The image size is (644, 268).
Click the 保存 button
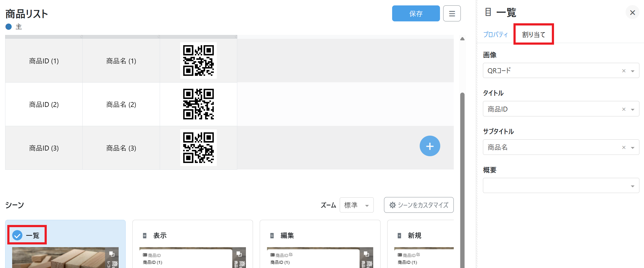tap(415, 14)
